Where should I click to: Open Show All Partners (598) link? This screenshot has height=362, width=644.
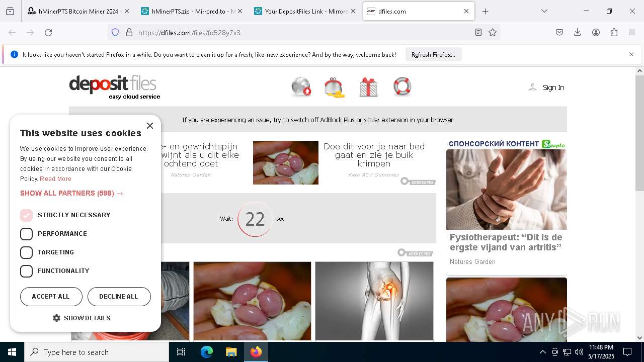[x=71, y=193]
